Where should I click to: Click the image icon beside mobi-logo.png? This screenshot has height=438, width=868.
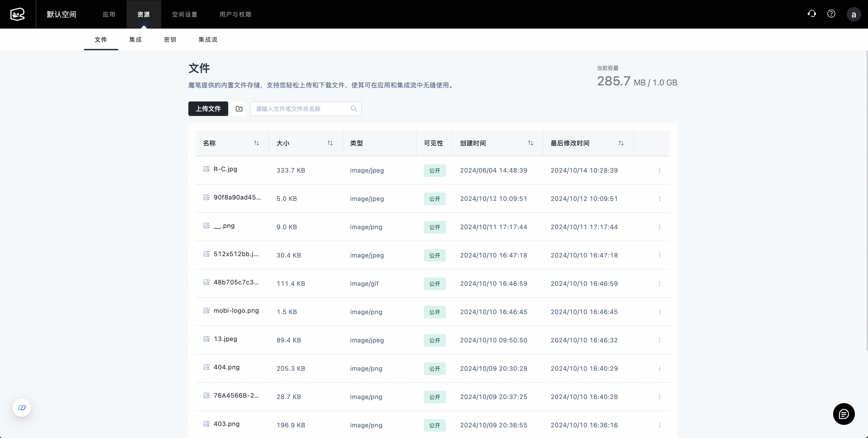click(206, 310)
